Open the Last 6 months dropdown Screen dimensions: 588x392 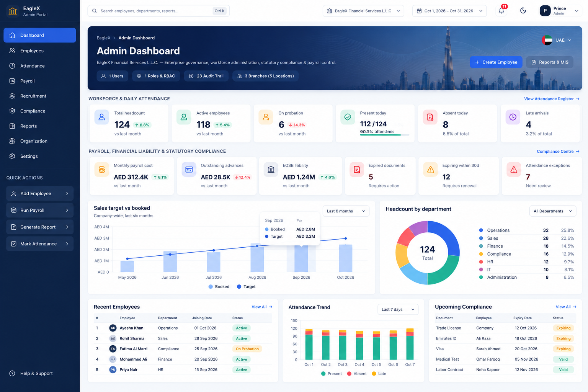[346, 211]
